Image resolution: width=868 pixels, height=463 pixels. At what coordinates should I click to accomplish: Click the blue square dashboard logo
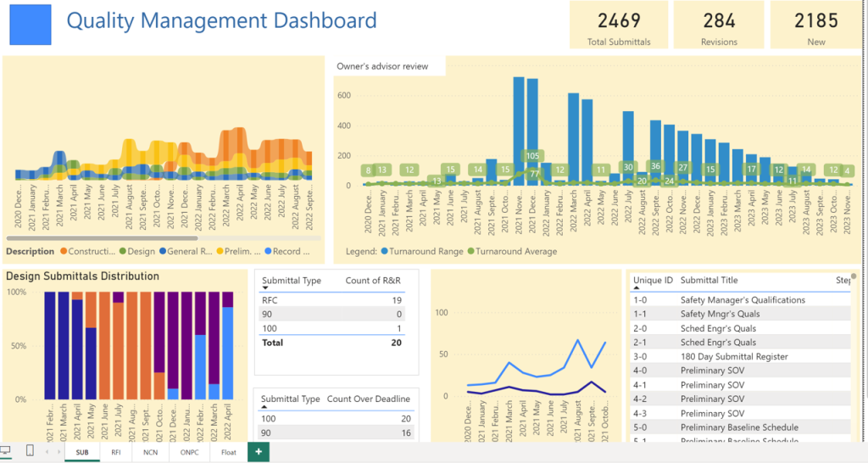(30, 25)
